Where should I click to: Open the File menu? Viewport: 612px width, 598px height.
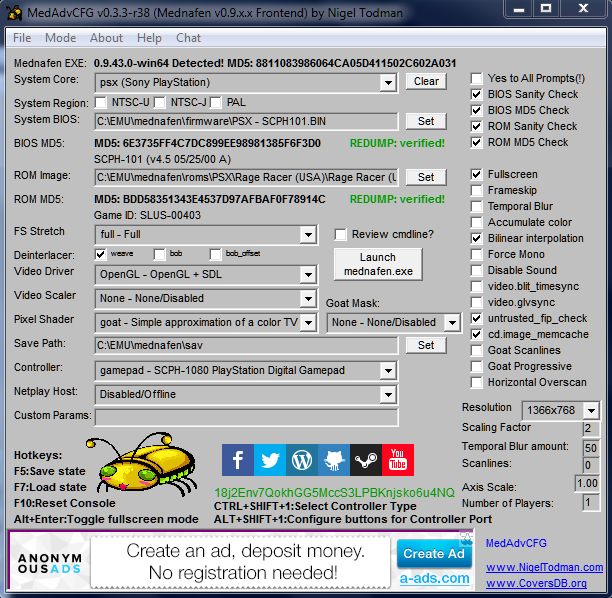coord(22,38)
